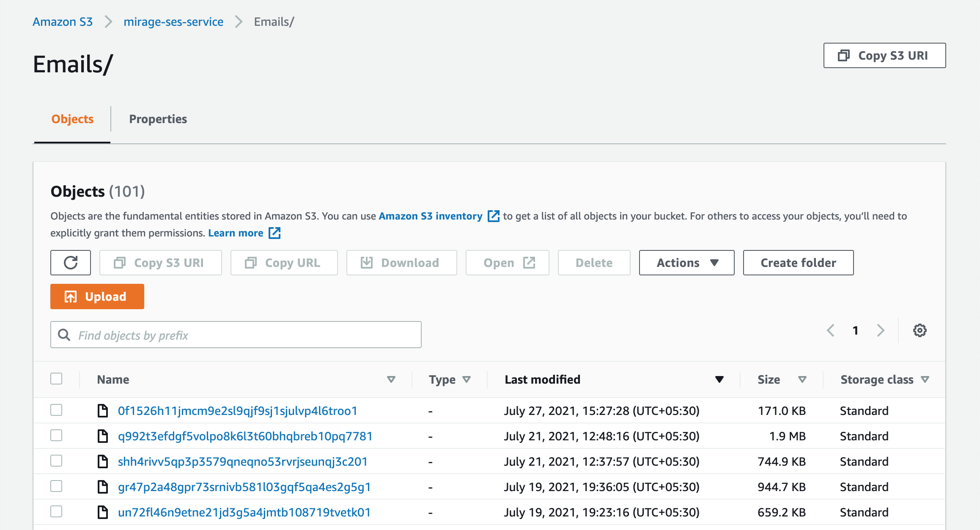The image size is (980, 530).
Task: Follow the Learn more link
Action: pos(236,233)
